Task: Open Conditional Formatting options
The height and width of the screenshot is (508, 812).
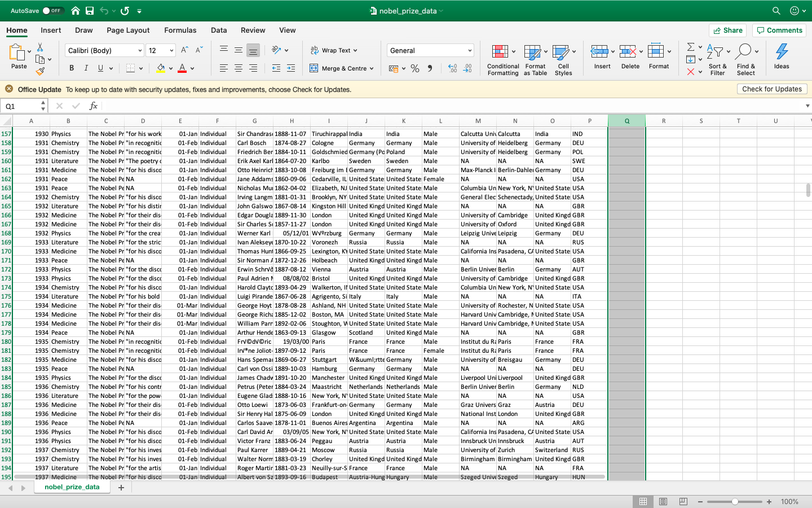Action: [502, 59]
